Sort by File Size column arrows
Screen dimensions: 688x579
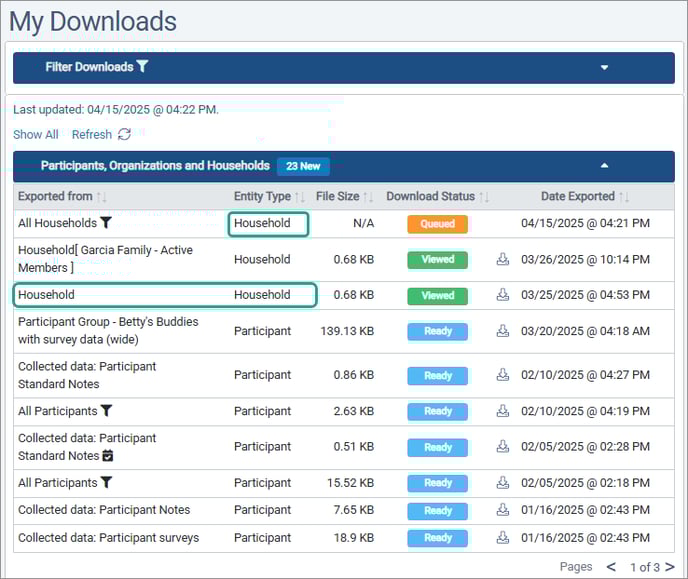click(369, 197)
